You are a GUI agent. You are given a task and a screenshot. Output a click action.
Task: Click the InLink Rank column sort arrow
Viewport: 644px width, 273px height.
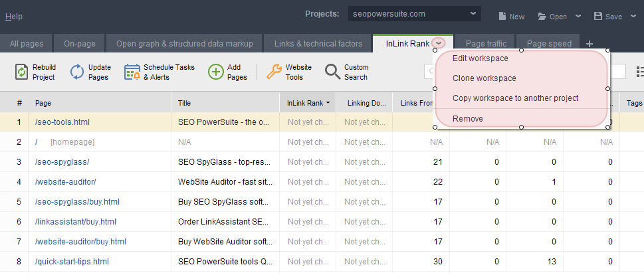[328, 103]
